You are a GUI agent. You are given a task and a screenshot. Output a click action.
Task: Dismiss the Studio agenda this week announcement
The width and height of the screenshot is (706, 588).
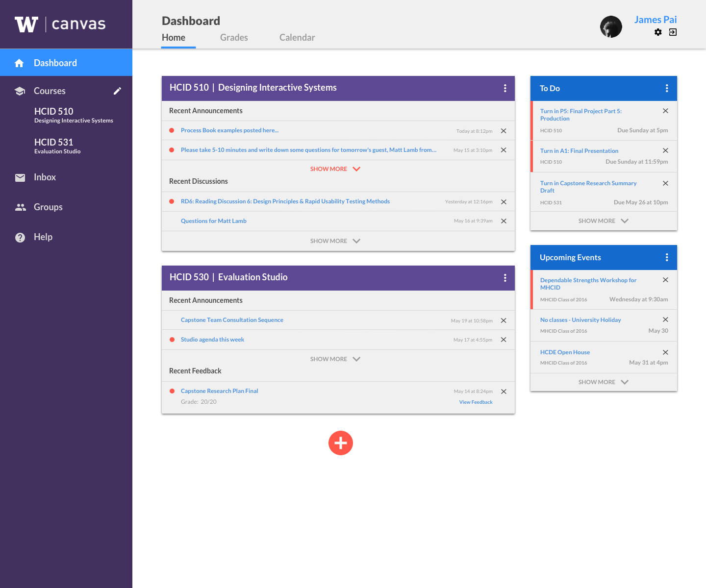point(504,340)
